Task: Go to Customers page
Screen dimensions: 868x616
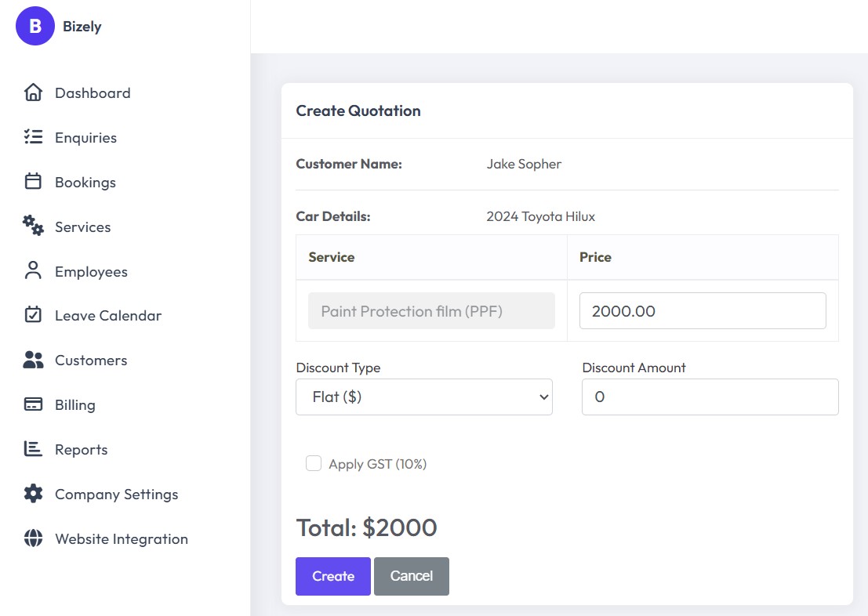Action: [91, 361]
